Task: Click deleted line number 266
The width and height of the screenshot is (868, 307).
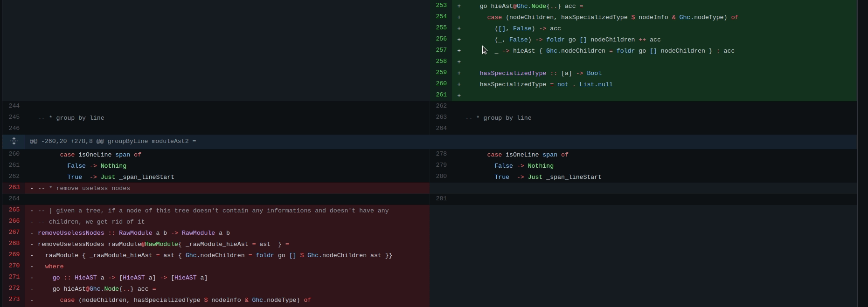Action: [x=14, y=221]
